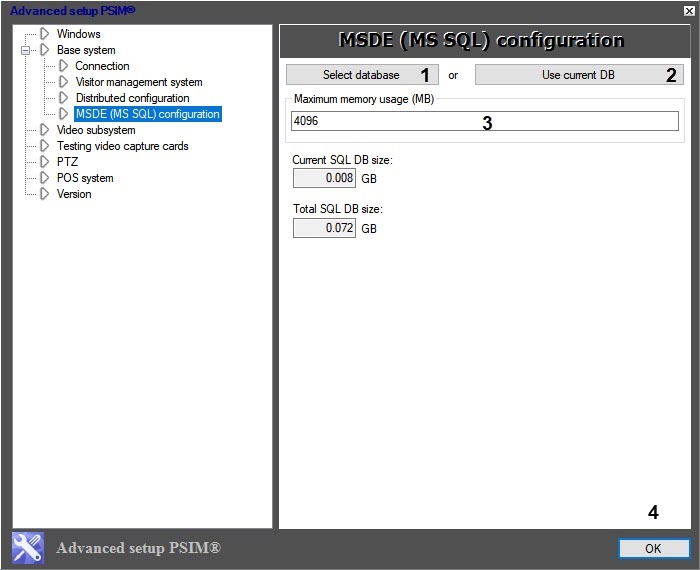700x570 pixels.
Task: Click the Visitor management system arrow icon
Action: pyautogui.click(x=63, y=82)
